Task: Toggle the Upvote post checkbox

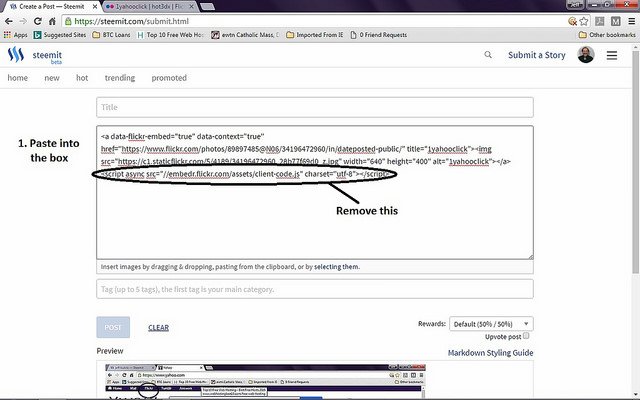Action: pyautogui.click(x=526, y=336)
